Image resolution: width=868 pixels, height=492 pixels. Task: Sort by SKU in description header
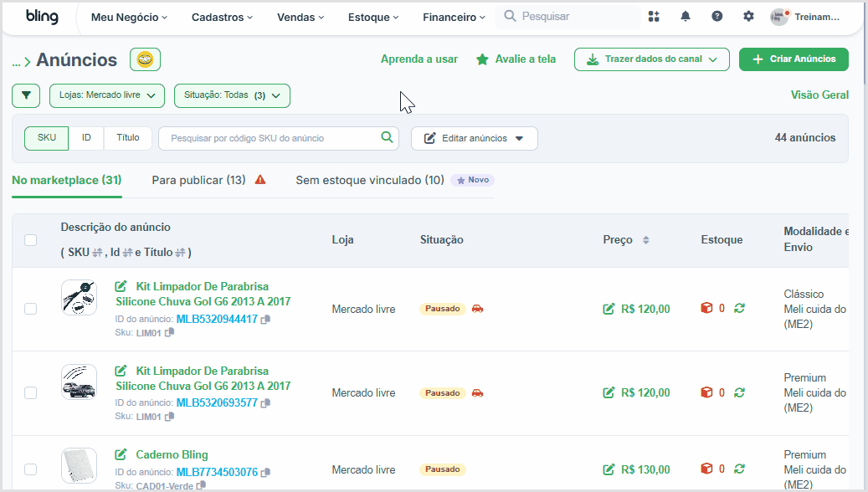tap(97, 253)
